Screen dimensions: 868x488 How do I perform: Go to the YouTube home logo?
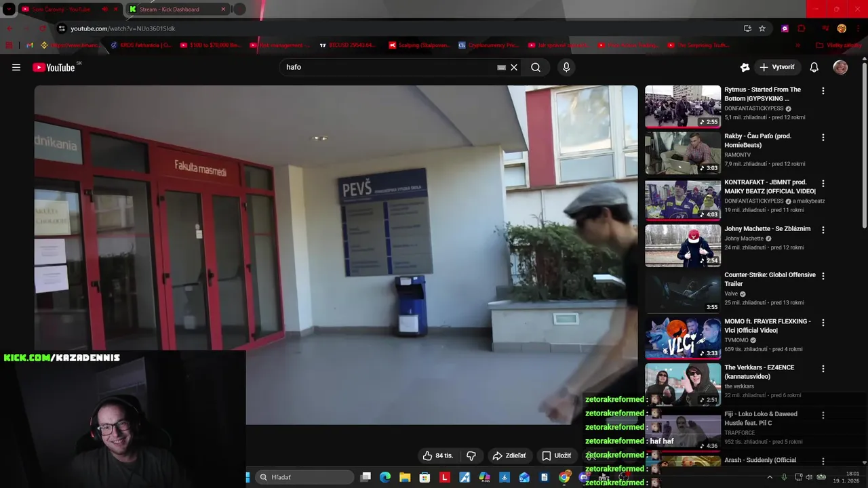click(x=54, y=67)
